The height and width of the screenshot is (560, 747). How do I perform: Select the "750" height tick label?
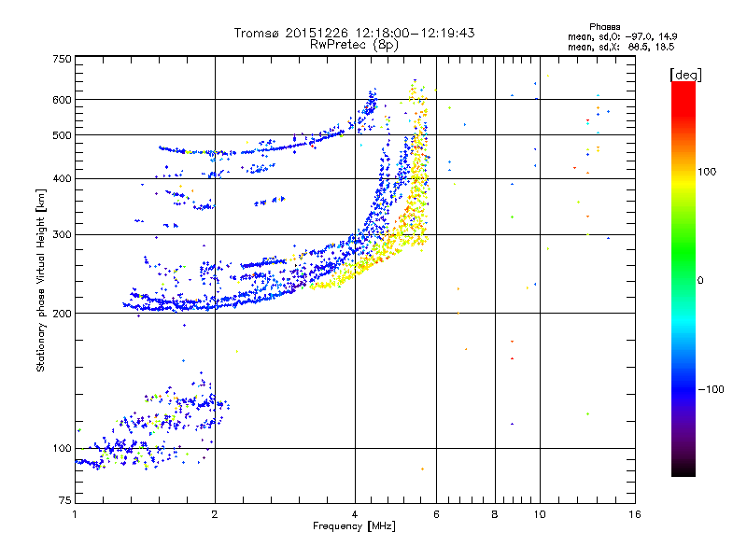point(62,59)
